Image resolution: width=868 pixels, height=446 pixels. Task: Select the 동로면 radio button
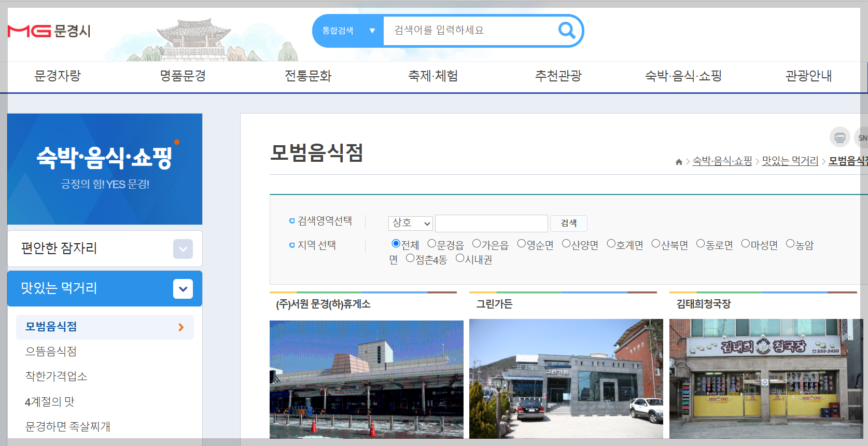[x=701, y=244]
